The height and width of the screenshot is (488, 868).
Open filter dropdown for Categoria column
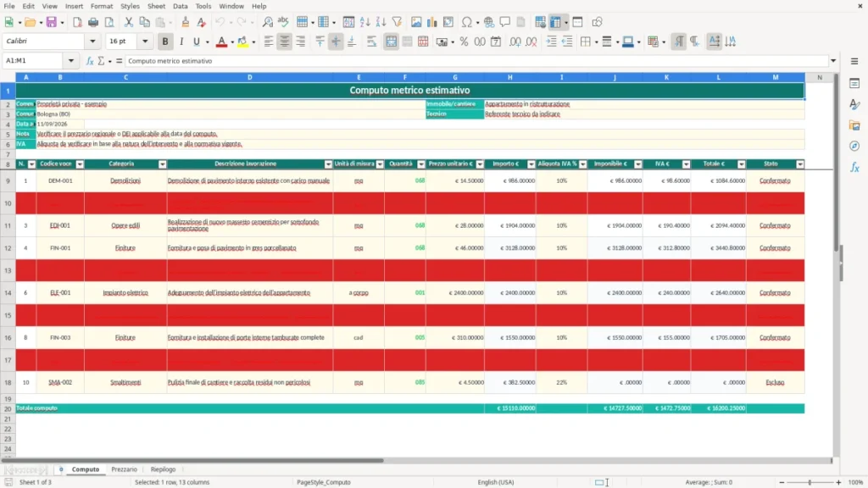162,164
